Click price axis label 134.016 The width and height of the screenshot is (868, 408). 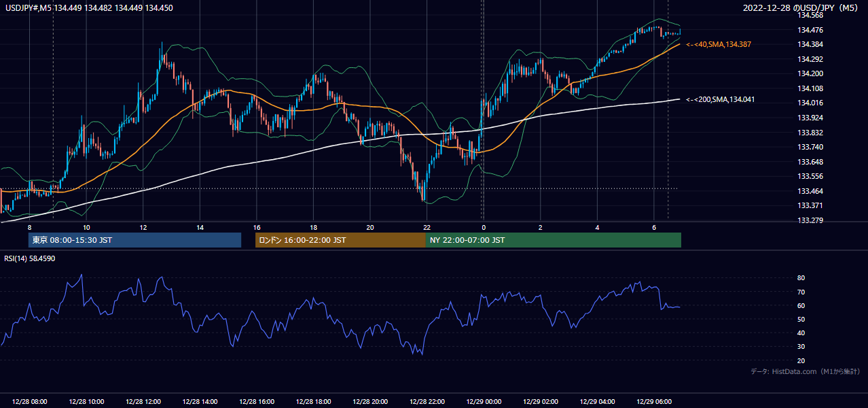coord(811,103)
